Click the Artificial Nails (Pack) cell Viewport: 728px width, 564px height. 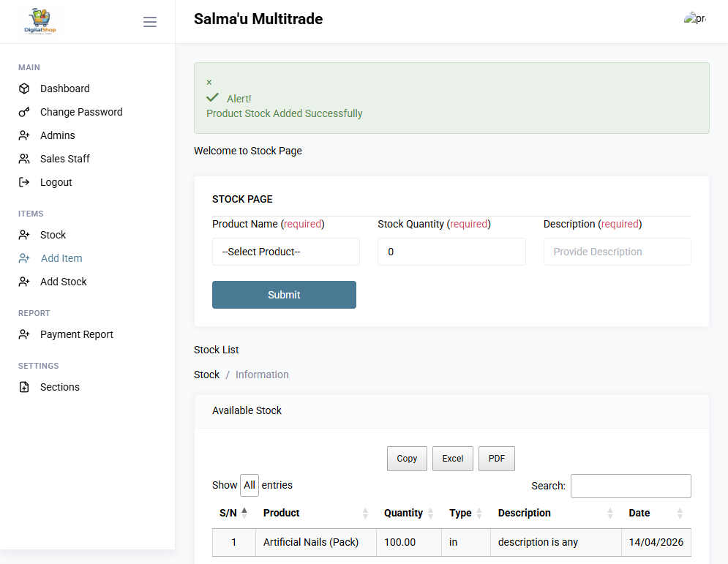click(316, 542)
